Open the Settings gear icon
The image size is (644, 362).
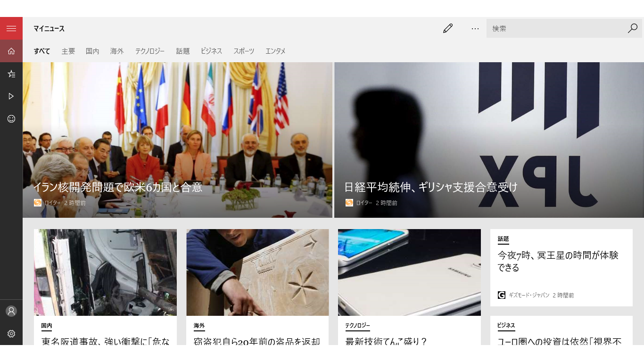point(11,334)
